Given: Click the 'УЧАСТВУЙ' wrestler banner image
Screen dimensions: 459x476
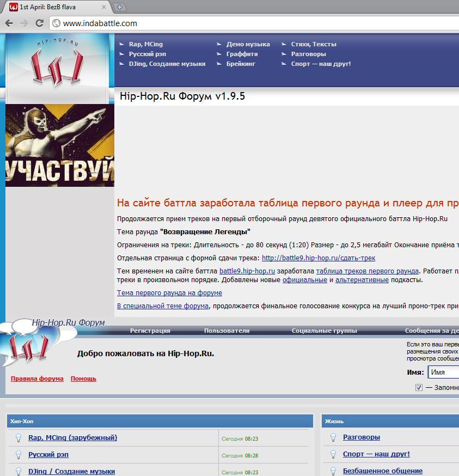Looking at the screenshot, I should [60, 145].
